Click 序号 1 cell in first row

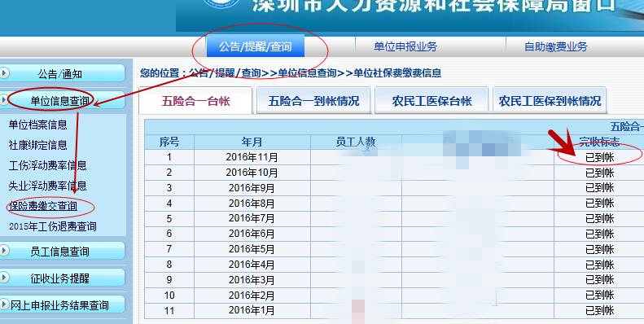coord(169,157)
